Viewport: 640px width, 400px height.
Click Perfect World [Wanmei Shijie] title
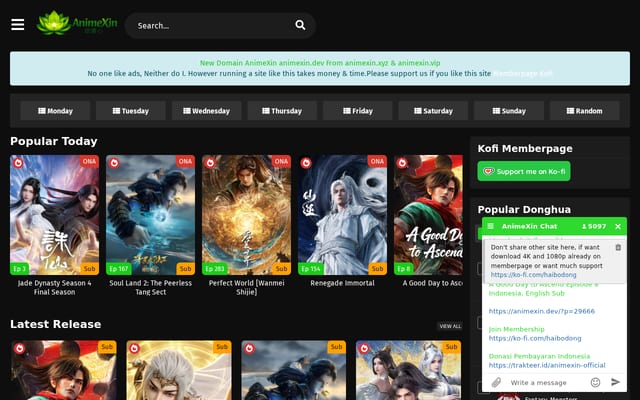(x=247, y=287)
